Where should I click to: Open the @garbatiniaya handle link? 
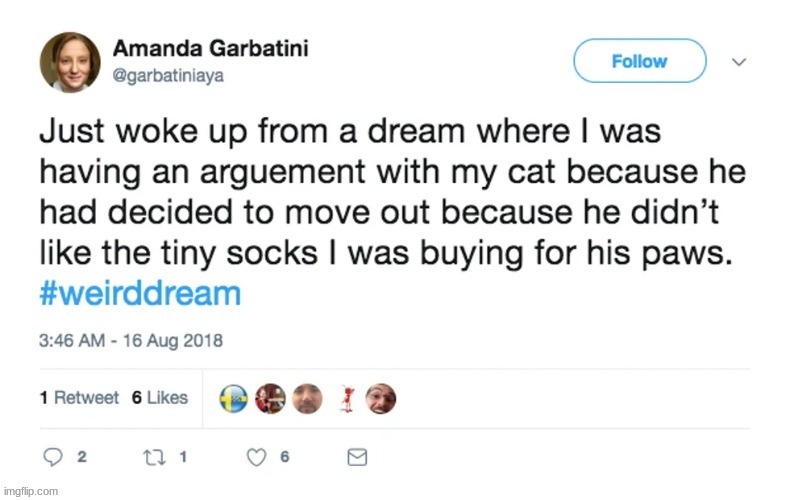coord(168,74)
